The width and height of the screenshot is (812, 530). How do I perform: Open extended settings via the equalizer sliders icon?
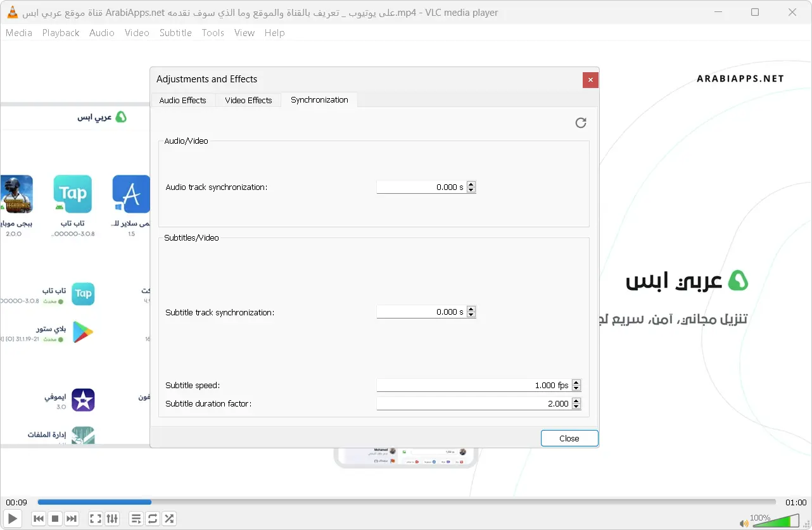tap(112, 518)
